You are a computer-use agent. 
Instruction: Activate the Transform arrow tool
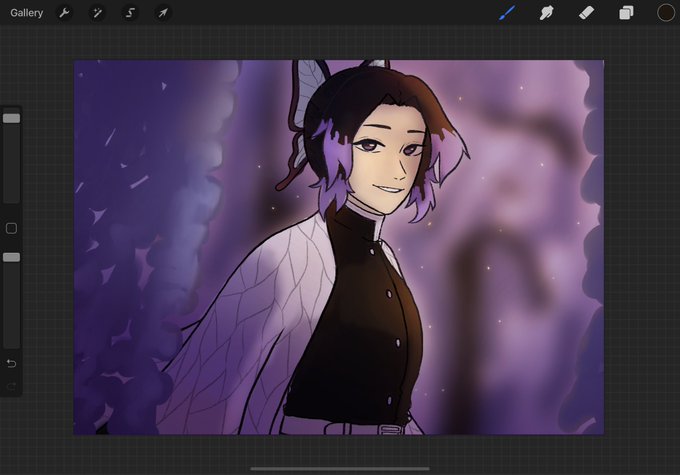point(163,13)
